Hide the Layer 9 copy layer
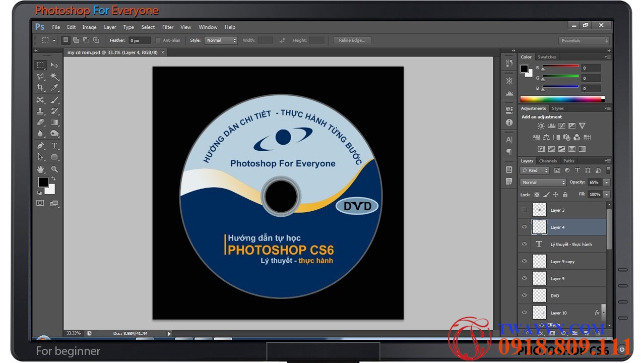Image resolution: width=644 pixels, height=363 pixels. [524, 261]
